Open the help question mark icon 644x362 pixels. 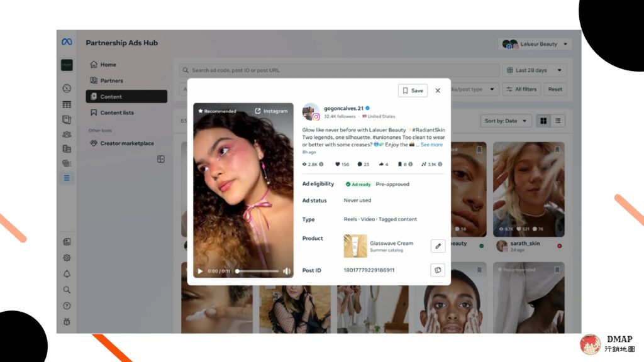[67, 306]
